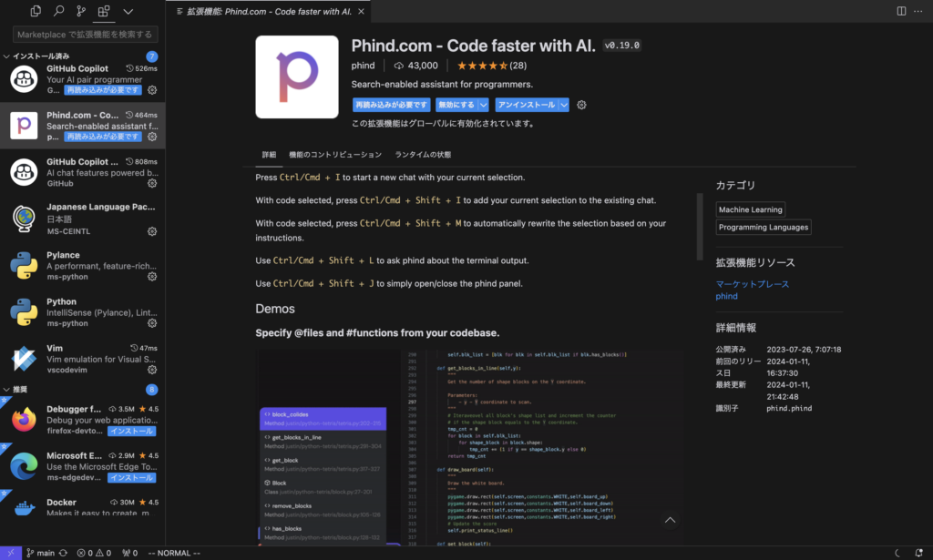Click the phind.phind identifier text
This screenshot has height=560, width=933.
[x=789, y=409]
